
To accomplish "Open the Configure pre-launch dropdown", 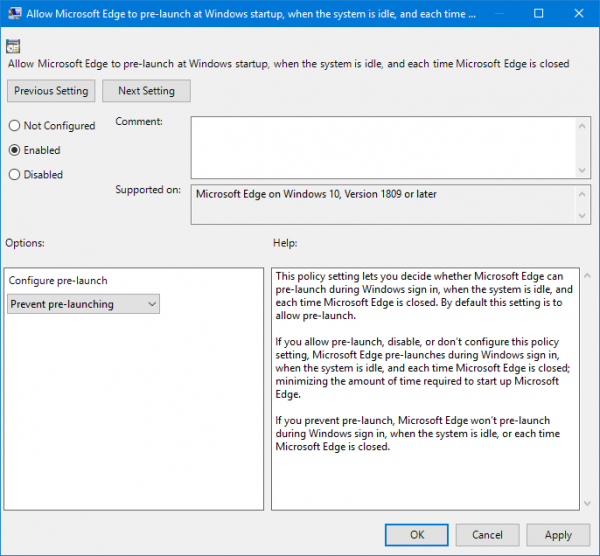I will pos(83,304).
